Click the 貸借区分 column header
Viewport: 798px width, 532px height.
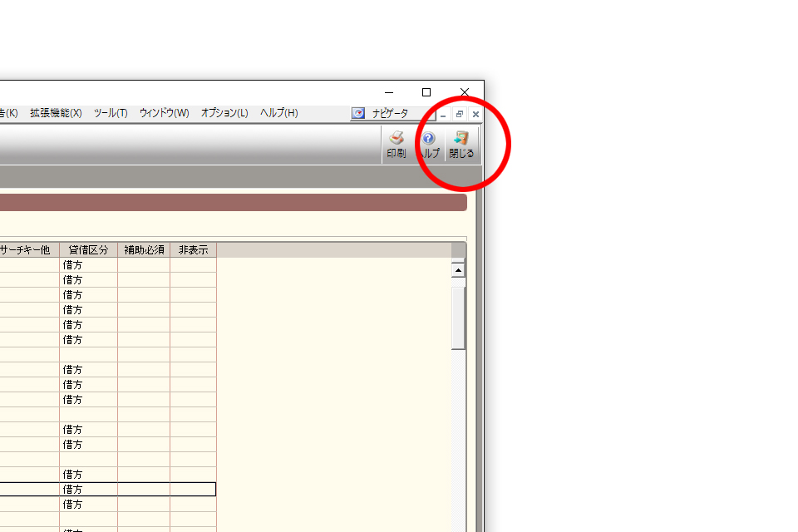tap(89, 250)
